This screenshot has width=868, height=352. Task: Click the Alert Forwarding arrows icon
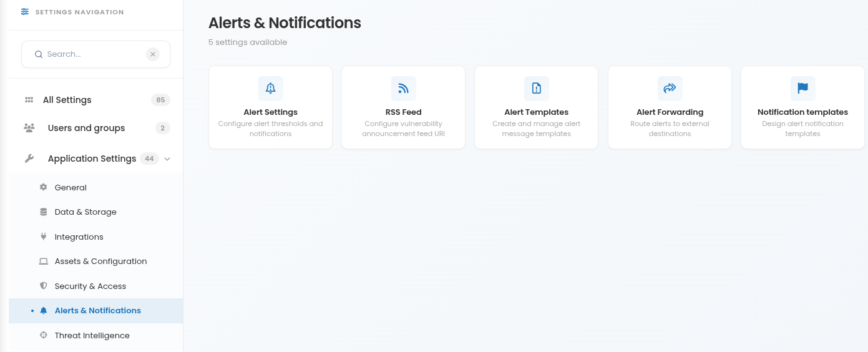pos(670,89)
